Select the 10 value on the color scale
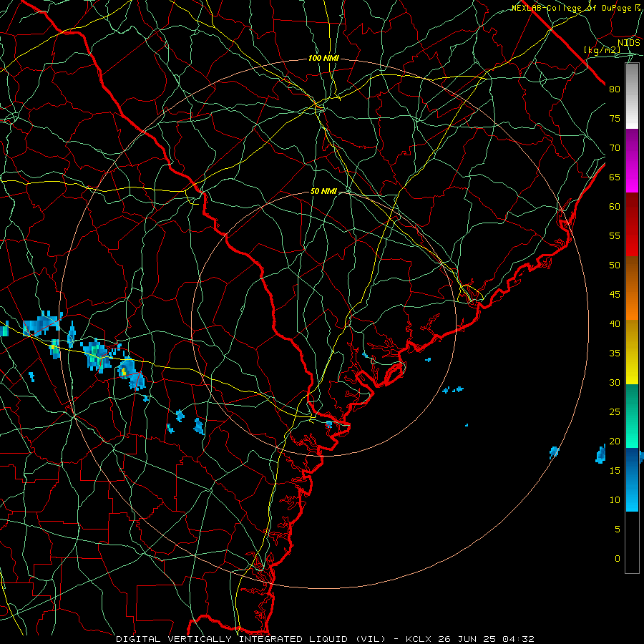 [x=615, y=500]
